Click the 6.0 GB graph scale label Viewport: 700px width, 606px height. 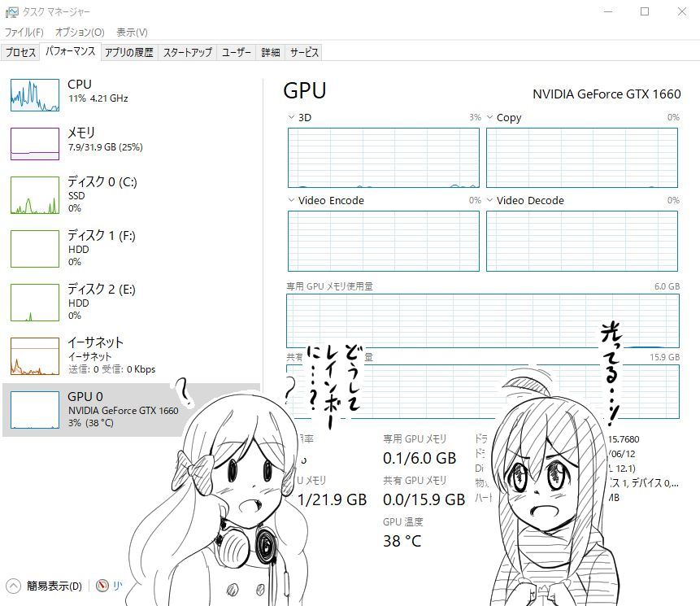pyautogui.click(x=667, y=286)
